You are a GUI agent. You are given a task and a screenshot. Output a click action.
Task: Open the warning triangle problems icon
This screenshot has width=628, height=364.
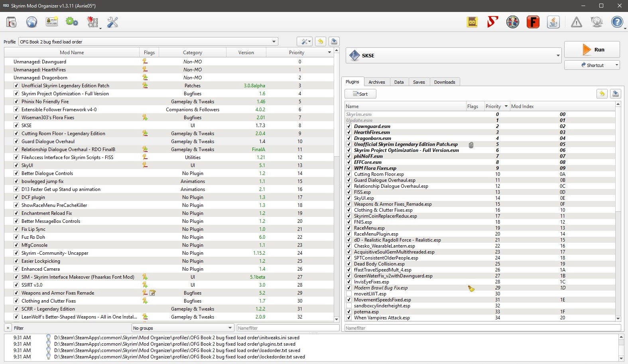pos(577,22)
